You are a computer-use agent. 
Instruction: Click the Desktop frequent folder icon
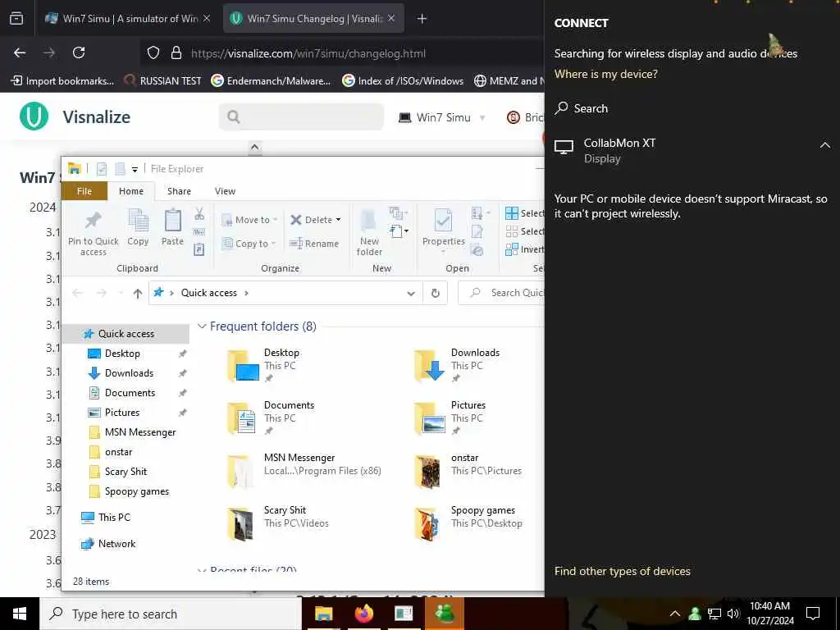243,365
